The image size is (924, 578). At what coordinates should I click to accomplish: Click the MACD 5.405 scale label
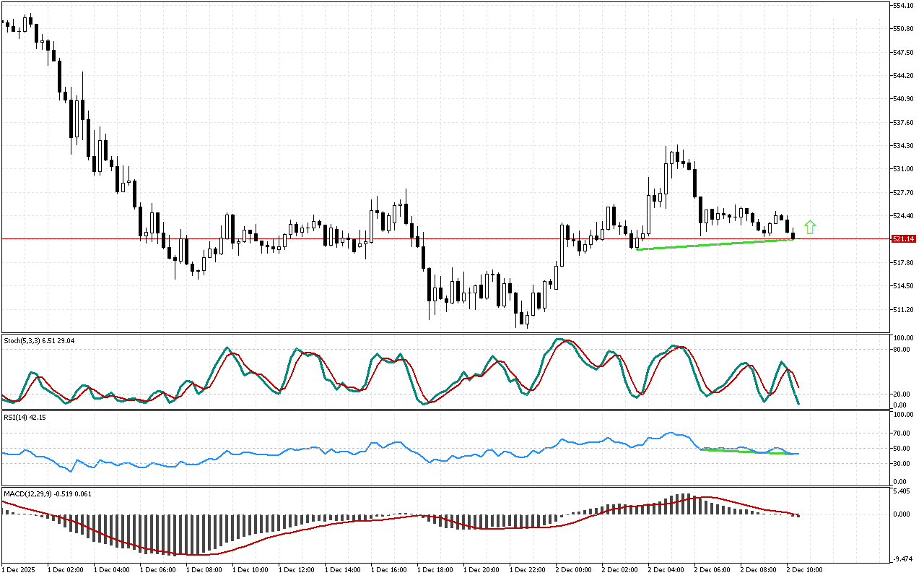click(x=902, y=491)
